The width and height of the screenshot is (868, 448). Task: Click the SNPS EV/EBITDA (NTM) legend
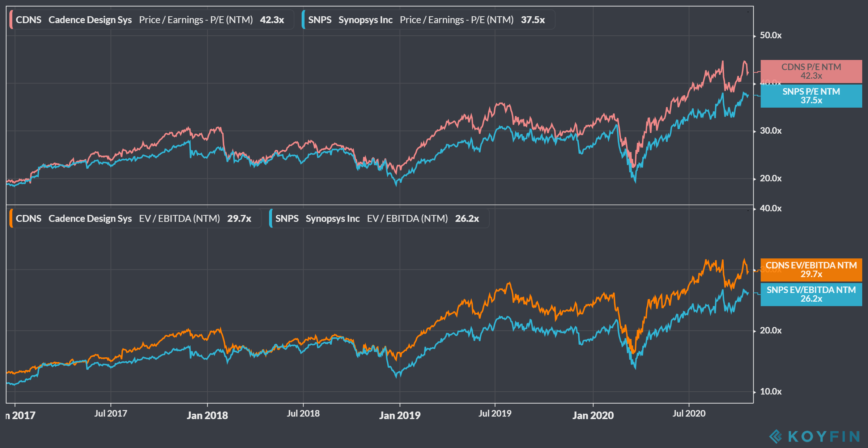[x=379, y=219]
